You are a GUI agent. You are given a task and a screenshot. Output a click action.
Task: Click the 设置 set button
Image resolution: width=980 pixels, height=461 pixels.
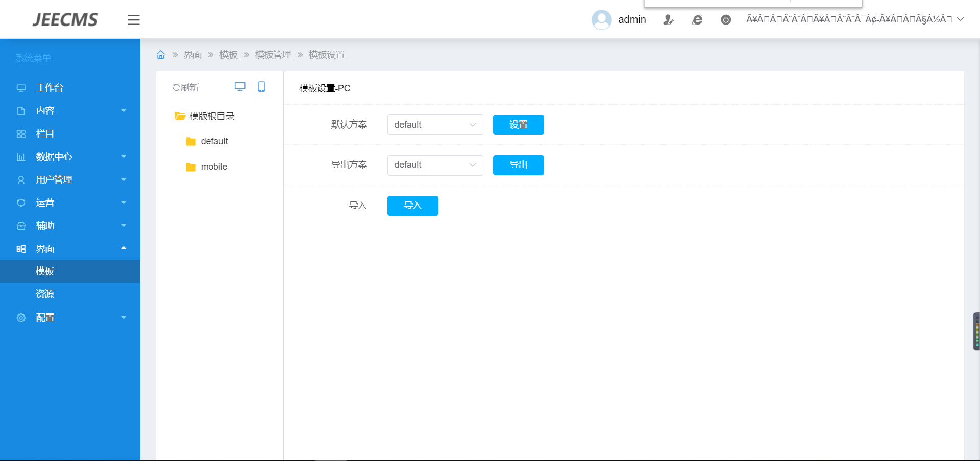[x=519, y=125]
